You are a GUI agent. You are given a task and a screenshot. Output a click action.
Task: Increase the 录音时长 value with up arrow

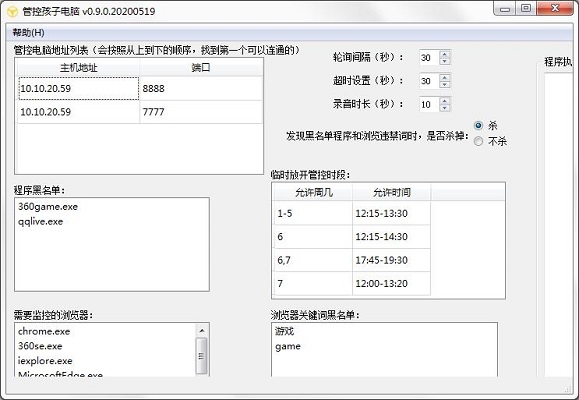[445, 100]
